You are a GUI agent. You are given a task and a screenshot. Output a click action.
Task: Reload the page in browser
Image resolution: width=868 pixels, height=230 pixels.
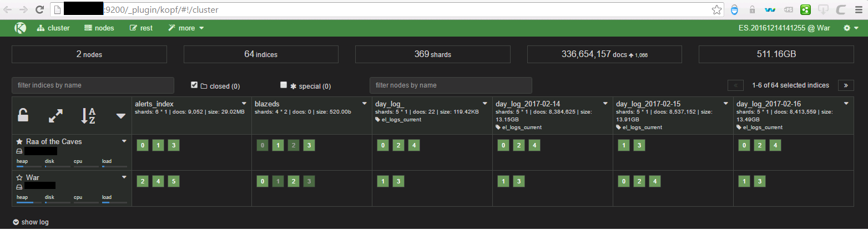(x=39, y=9)
